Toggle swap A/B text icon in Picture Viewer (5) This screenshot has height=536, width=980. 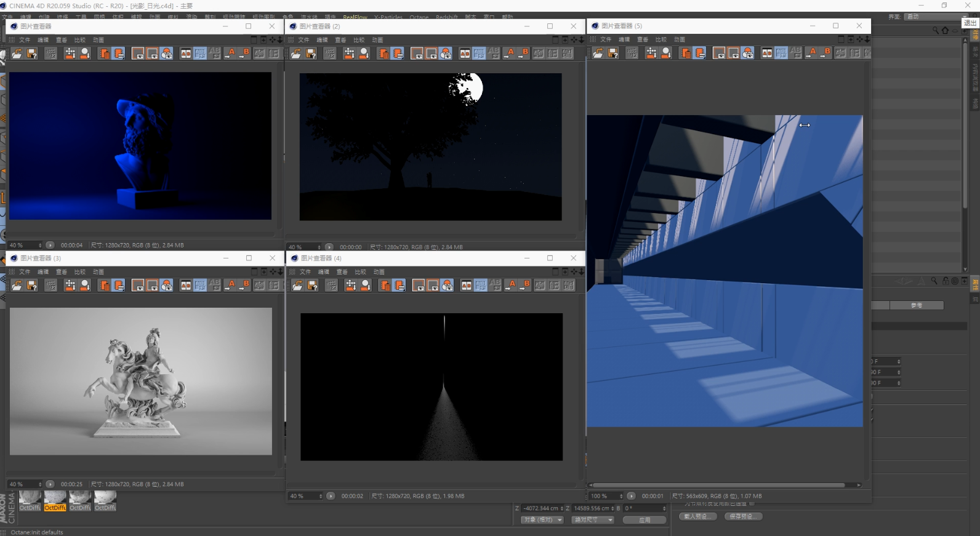[796, 54]
